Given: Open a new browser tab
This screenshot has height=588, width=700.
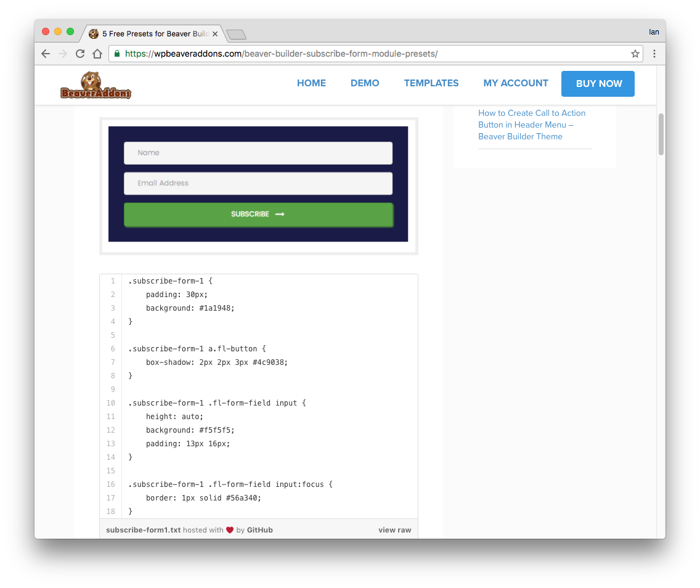Looking at the screenshot, I should 236,35.
